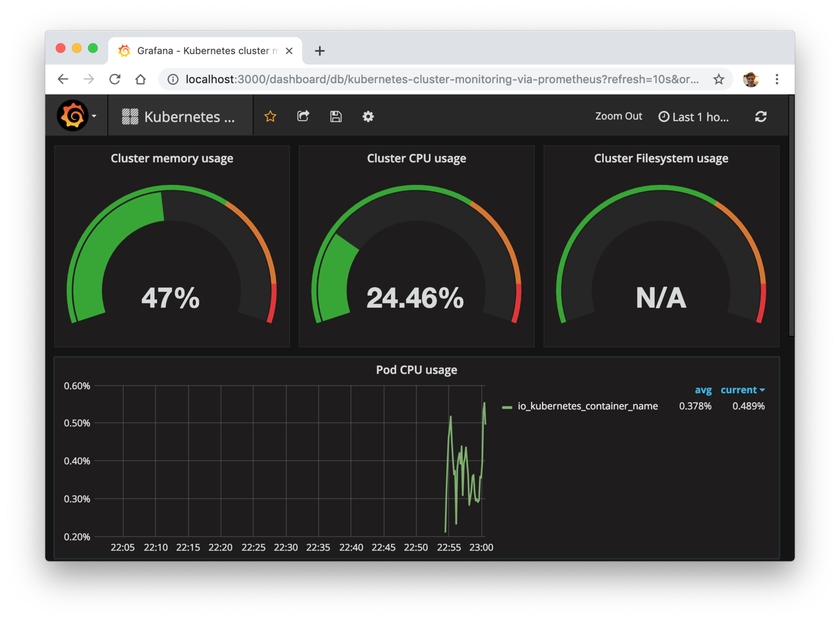Click the dashboard vertical scrollbar
This screenshot has height=621, width=840.
tap(791, 216)
